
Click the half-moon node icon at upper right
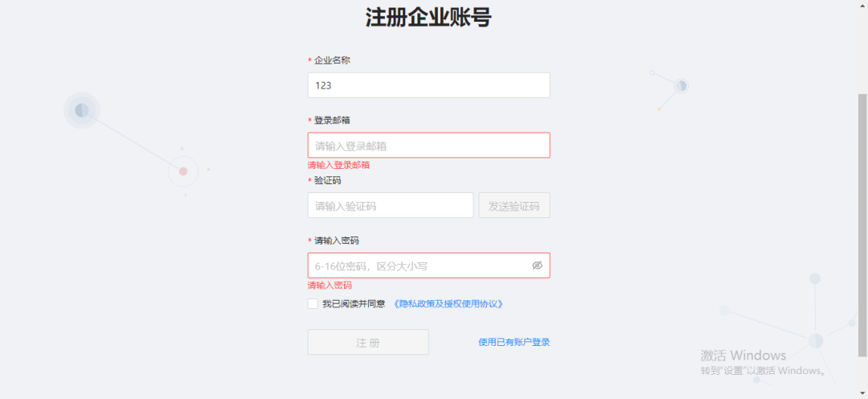[x=681, y=86]
